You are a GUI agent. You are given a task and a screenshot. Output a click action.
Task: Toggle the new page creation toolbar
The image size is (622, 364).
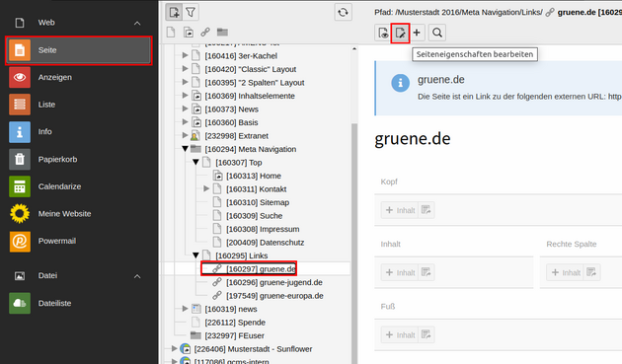point(174,12)
